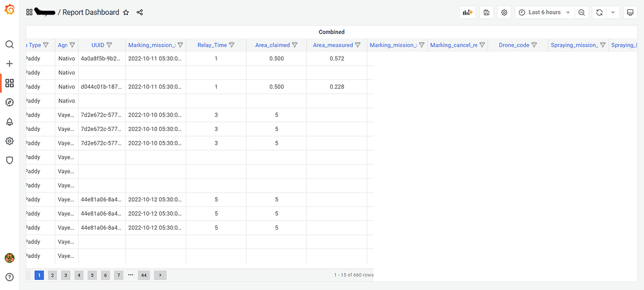Expand the refresh interval dropdown arrow
The image size is (644, 290).
pyautogui.click(x=613, y=13)
